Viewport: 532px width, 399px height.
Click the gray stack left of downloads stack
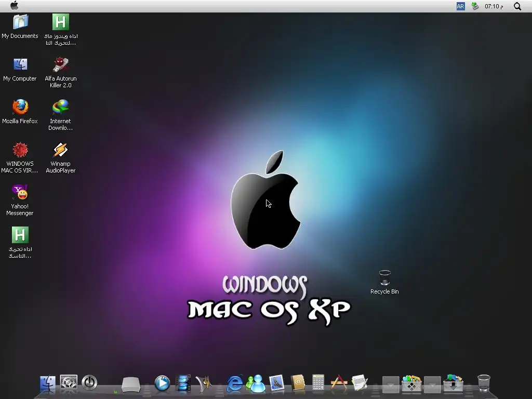coord(432,384)
